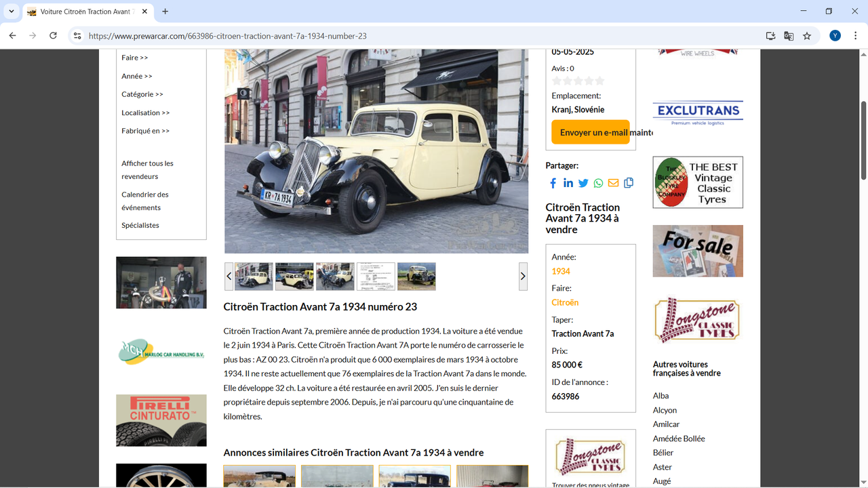Expand the Catégorie >> filter

coord(142,94)
